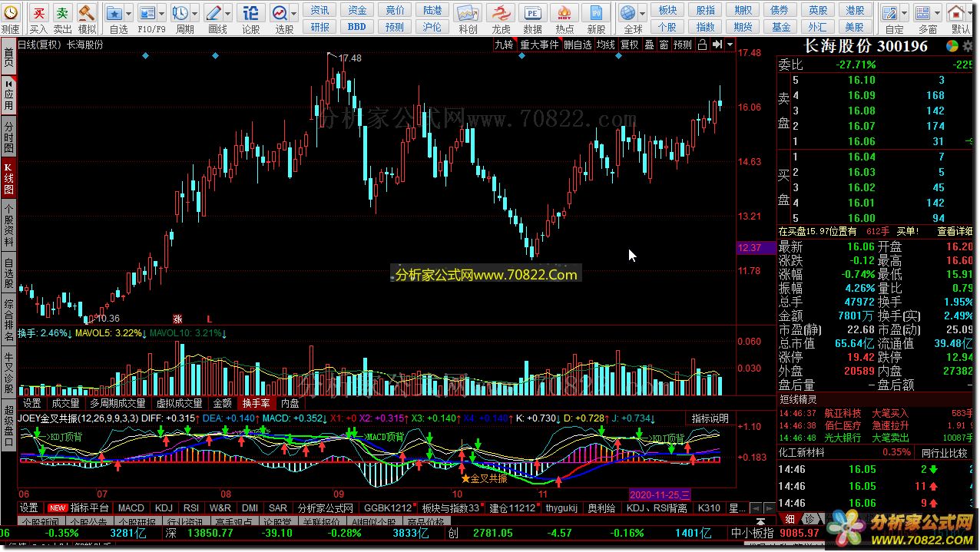Click the indicator tabs scroll-right arrow
Image resolution: width=980 pixels, height=552 pixels.
[768, 507]
